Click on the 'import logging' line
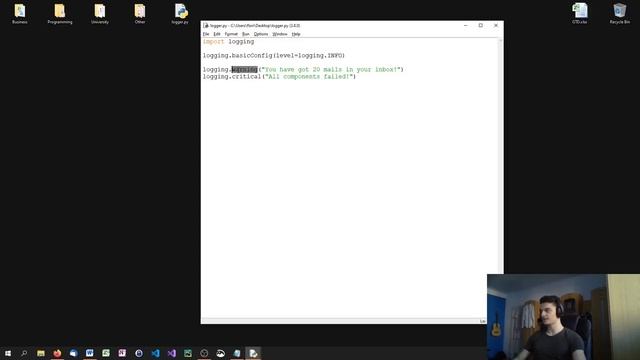640x360 pixels. pyautogui.click(x=228, y=42)
